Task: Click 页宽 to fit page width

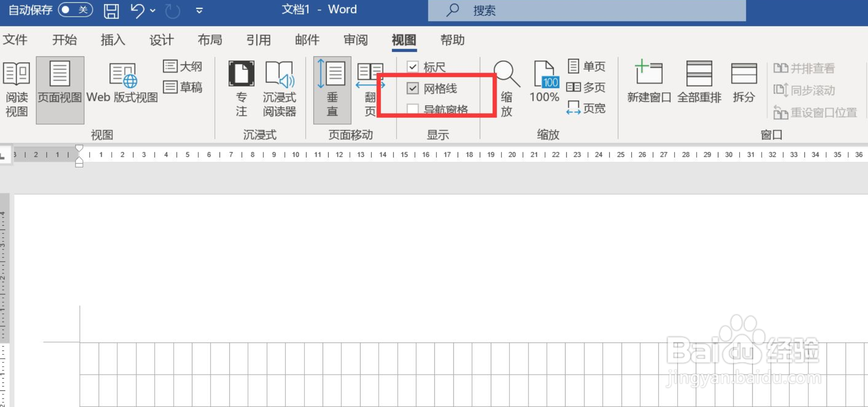Action: click(x=587, y=108)
